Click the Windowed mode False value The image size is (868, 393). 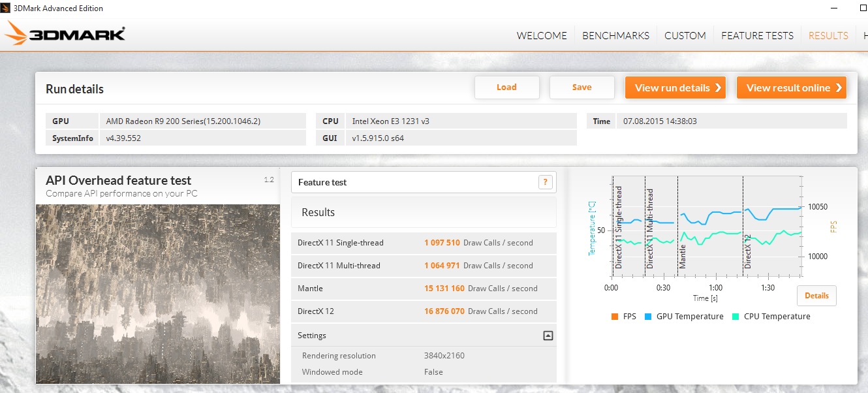point(433,372)
